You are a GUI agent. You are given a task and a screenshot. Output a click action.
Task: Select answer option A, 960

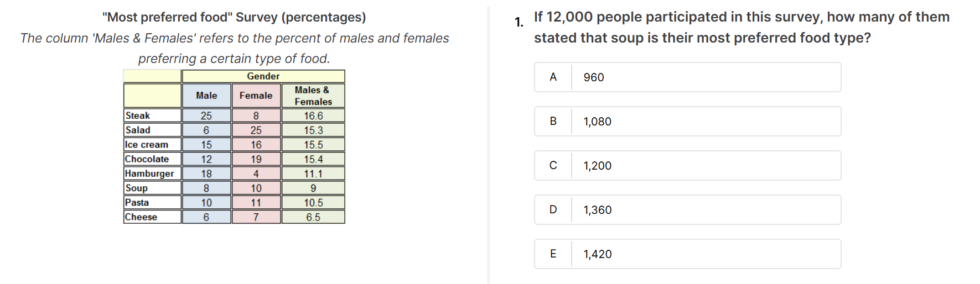687,77
